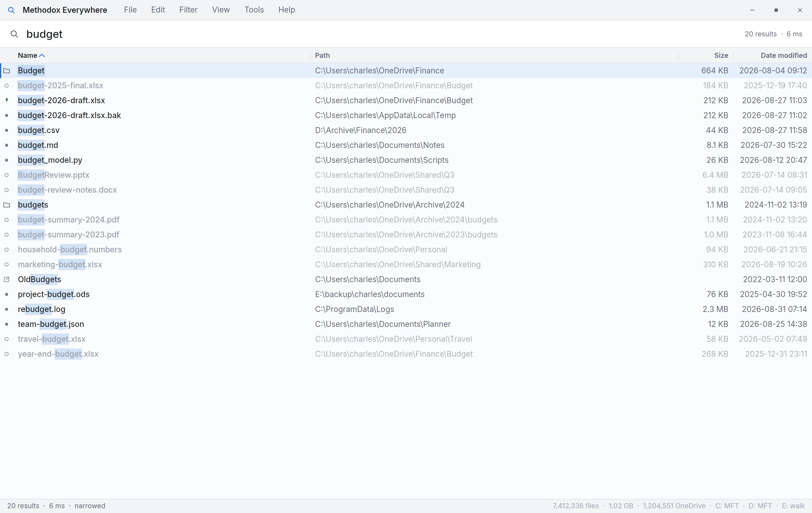Select the budget-review-notes.docx file name
Viewport: 812px width, 513px height.
(67, 190)
